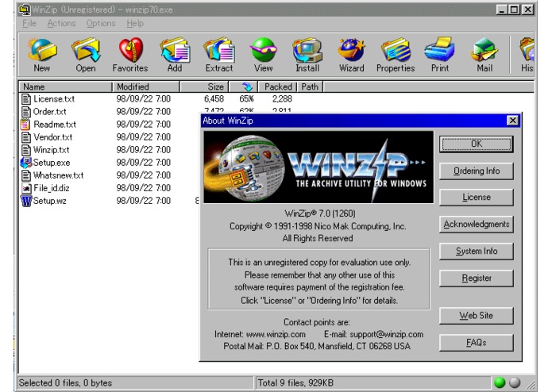Click the 65% ratio value

[246, 98]
